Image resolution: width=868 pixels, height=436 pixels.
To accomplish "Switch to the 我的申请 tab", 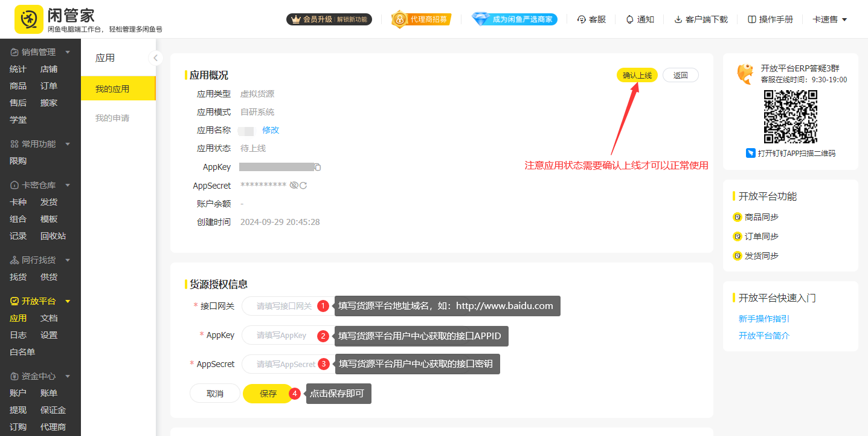I will click(x=112, y=117).
